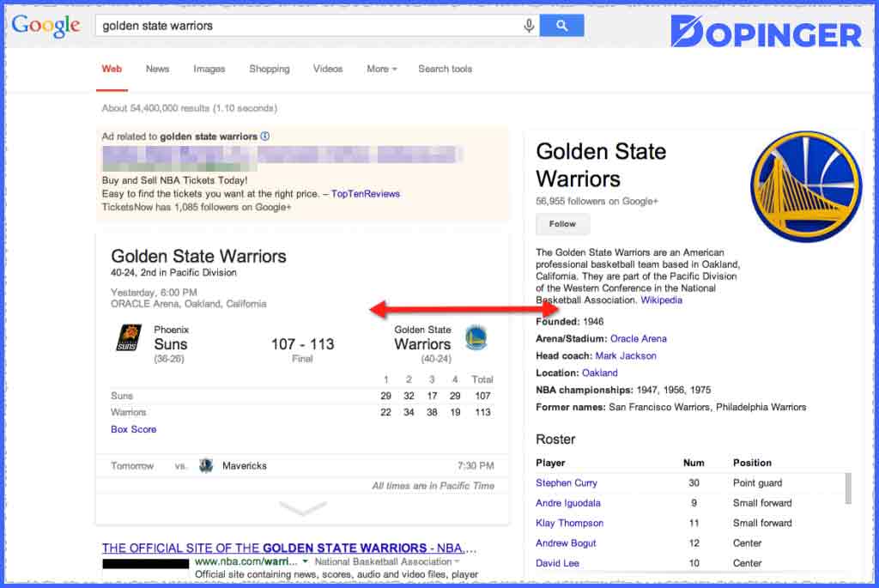Expand the game scorecard with the chevron arrow
Viewport: 879px width, 588px height.
302,508
